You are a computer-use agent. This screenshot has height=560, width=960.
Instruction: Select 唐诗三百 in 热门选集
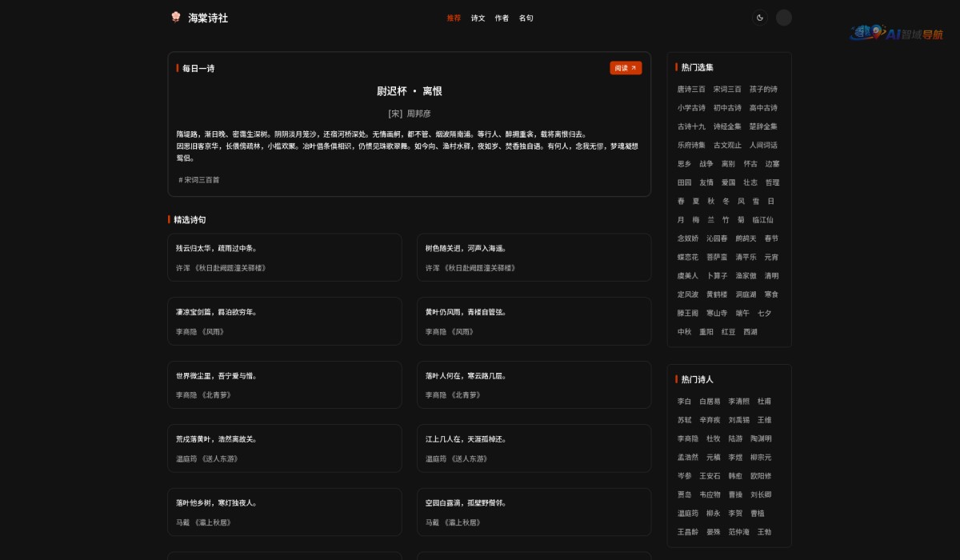(691, 89)
